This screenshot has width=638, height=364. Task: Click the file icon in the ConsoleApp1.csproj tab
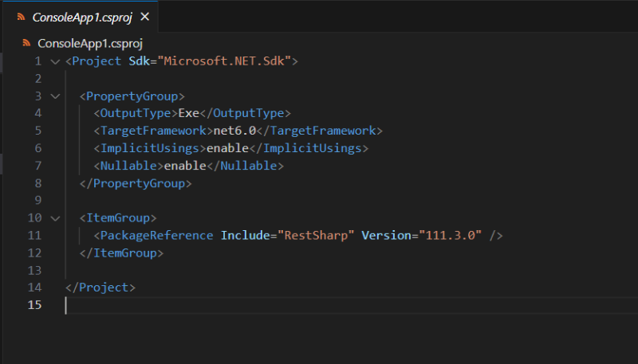22,17
